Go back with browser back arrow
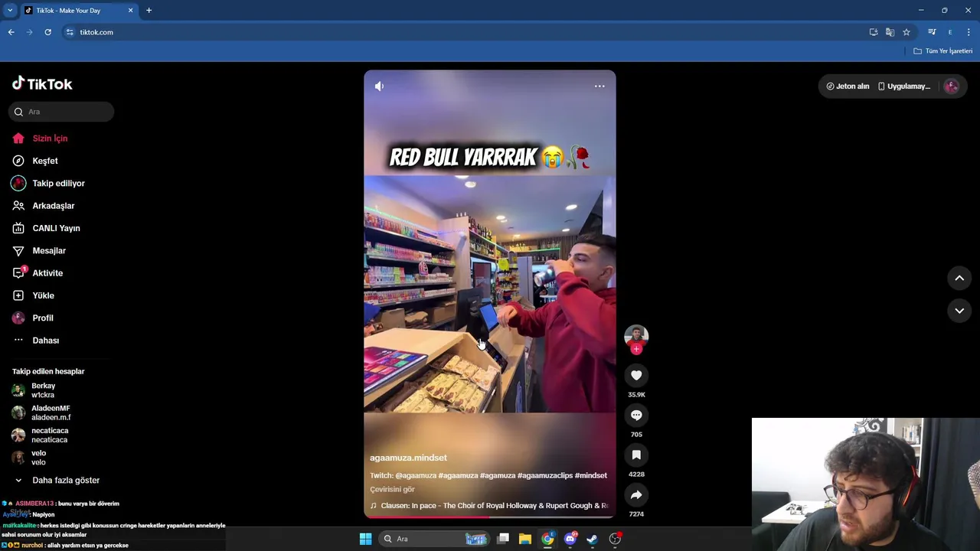 pos(11,32)
